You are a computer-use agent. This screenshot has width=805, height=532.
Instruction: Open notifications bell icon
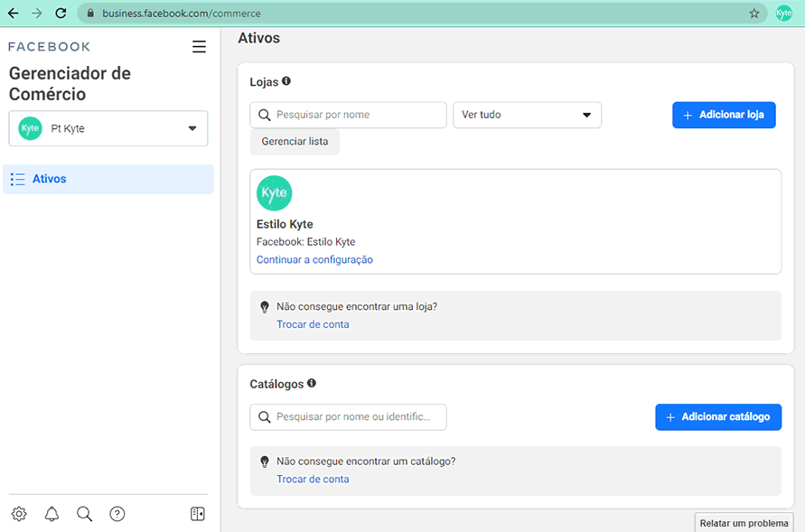[x=51, y=514]
